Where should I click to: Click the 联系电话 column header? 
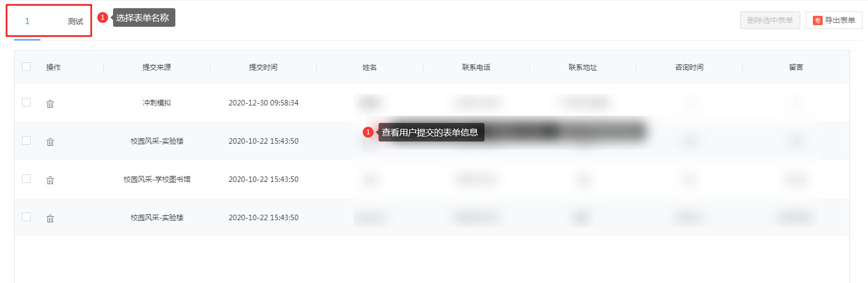[476, 67]
